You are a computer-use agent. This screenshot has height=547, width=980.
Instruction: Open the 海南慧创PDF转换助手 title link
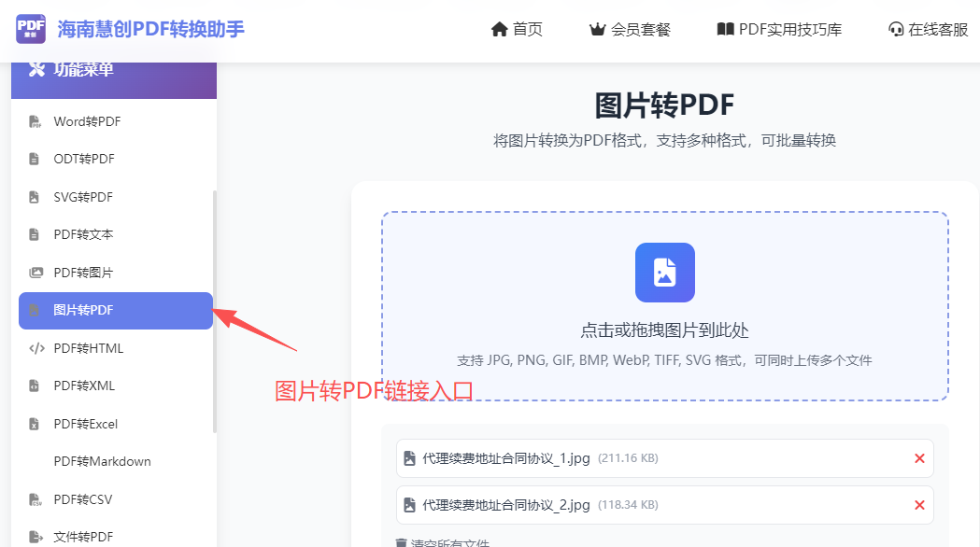(150, 29)
